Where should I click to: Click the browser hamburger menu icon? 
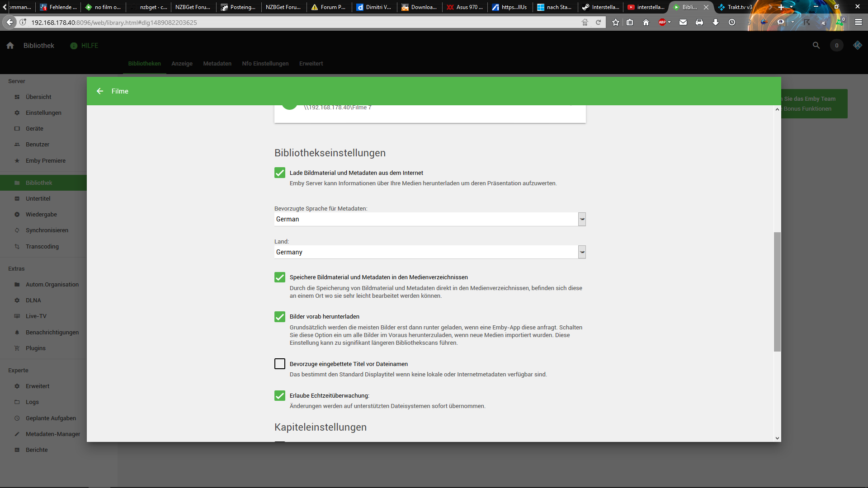point(859,22)
